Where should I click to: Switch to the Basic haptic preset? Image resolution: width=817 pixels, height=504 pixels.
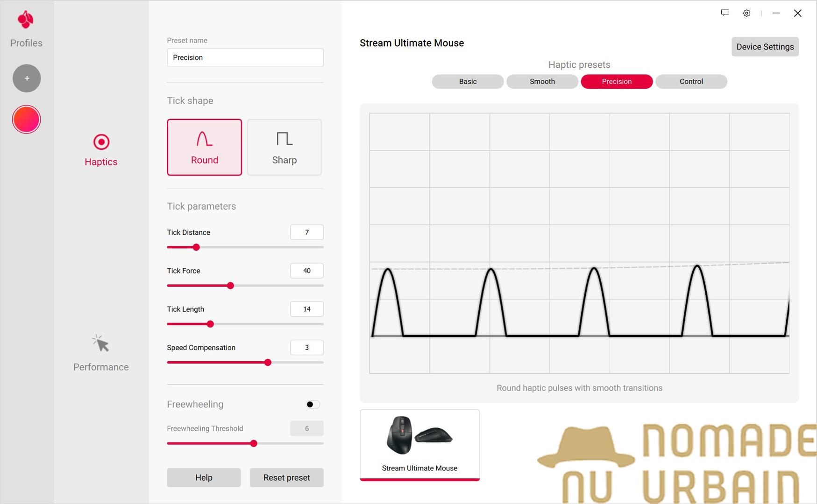point(468,82)
